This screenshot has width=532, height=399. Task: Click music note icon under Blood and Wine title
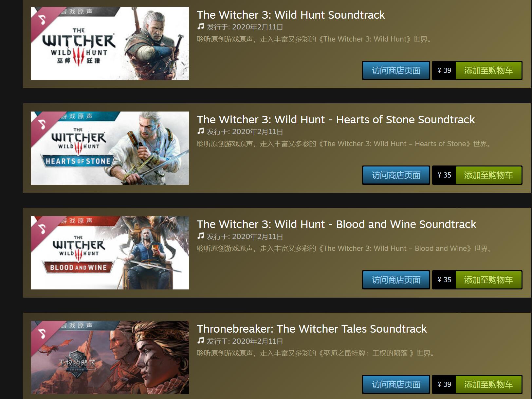pos(200,236)
